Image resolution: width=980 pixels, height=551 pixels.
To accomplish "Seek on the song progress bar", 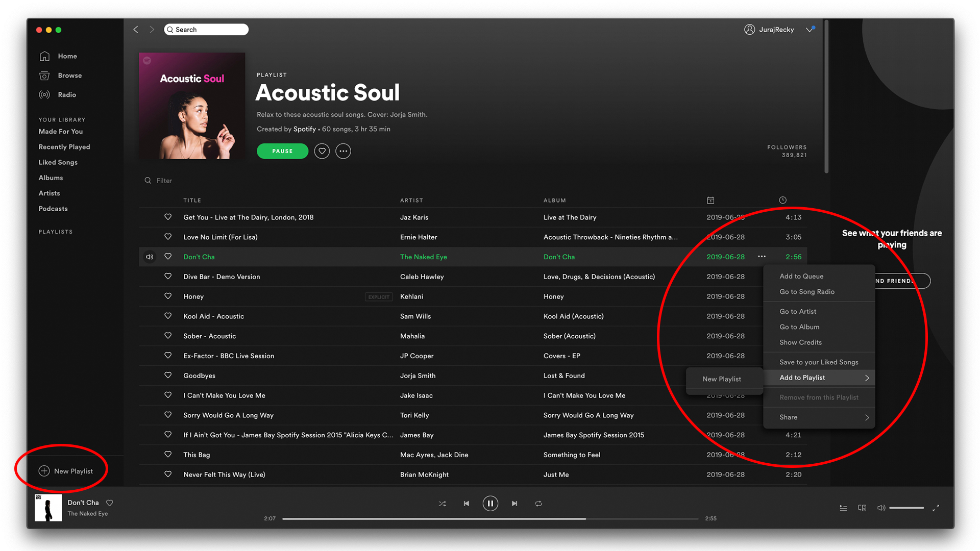I will (490, 518).
